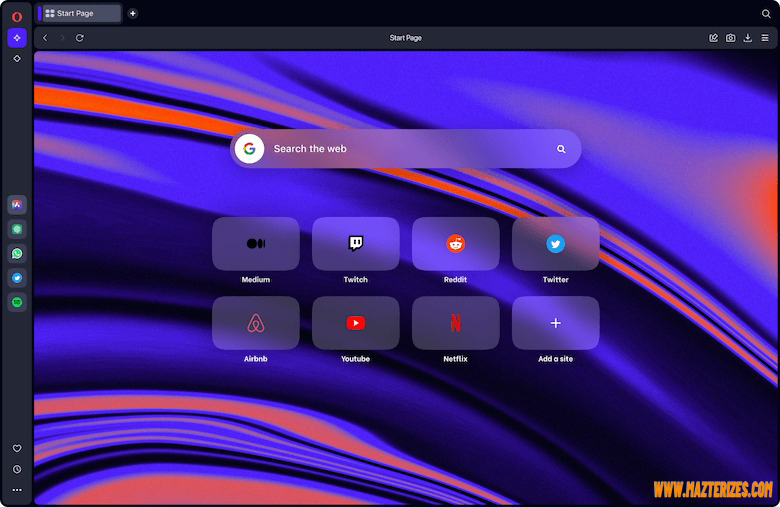Click the edit/pinboard icon in toolbar
The height and width of the screenshot is (507, 780).
tap(713, 38)
